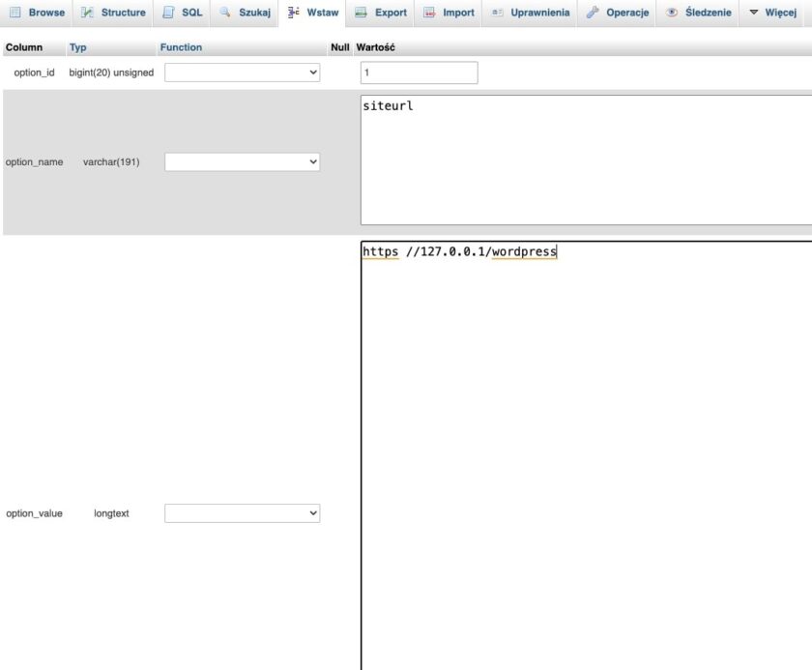Select the Wstaw insert icon

point(293,13)
